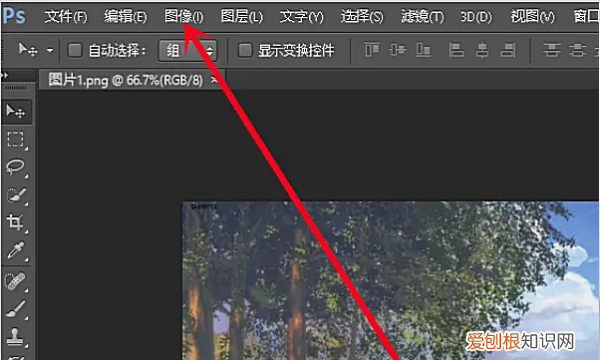Enable the 自动选择 checkbox
Viewport: 600px width, 360px height.
[x=75, y=50]
